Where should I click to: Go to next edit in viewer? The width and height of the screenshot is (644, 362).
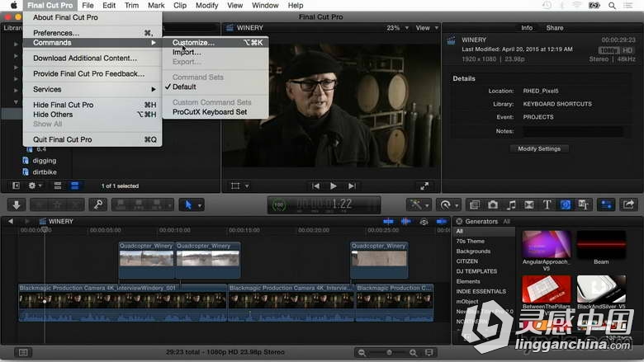pyautogui.click(x=352, y=186)
